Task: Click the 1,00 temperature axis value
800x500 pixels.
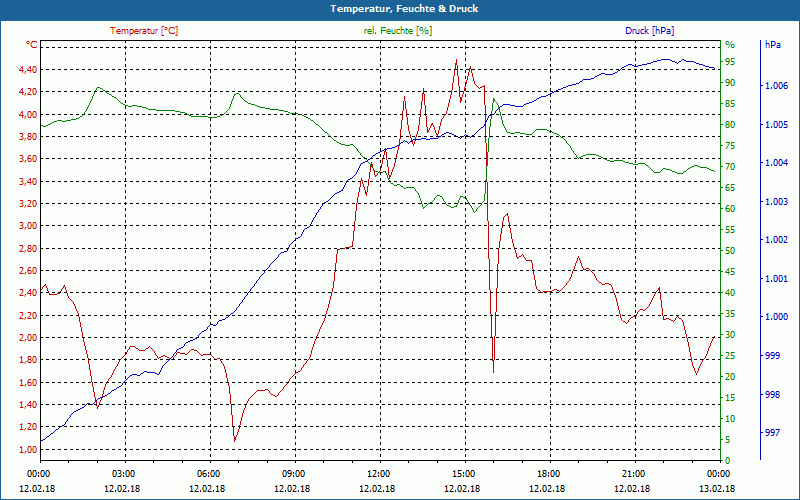Action: [28, 449]
